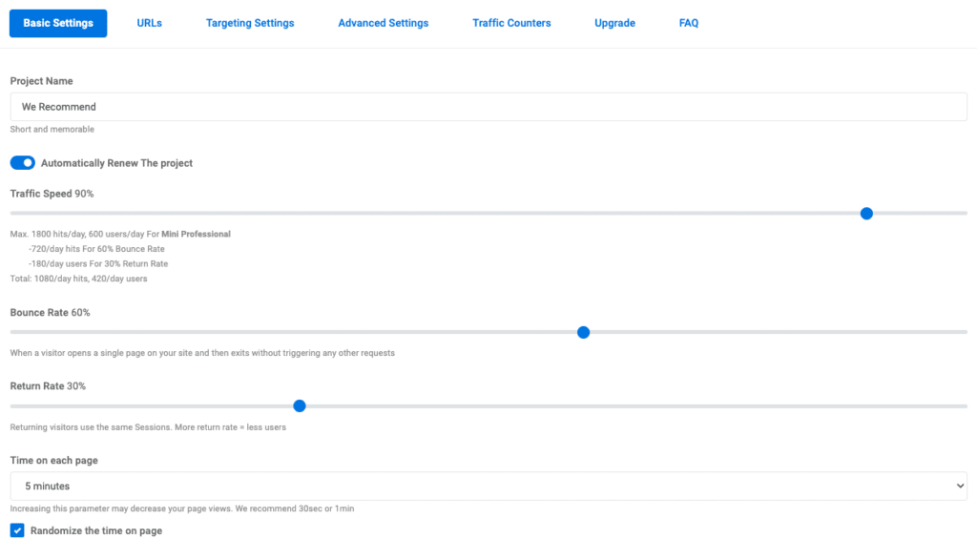Go to the Advanced Settings tab
The width and height of the screenshot is (977, 560).
(384, 23)
